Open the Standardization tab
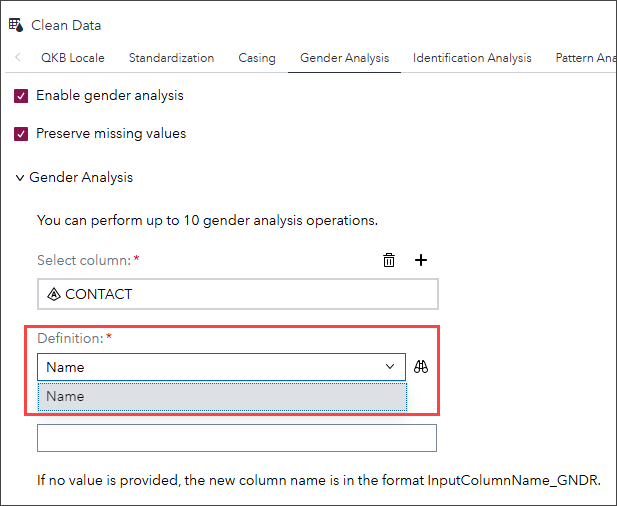This screenshot has height=506, width=617. click(x=171, y=58)
